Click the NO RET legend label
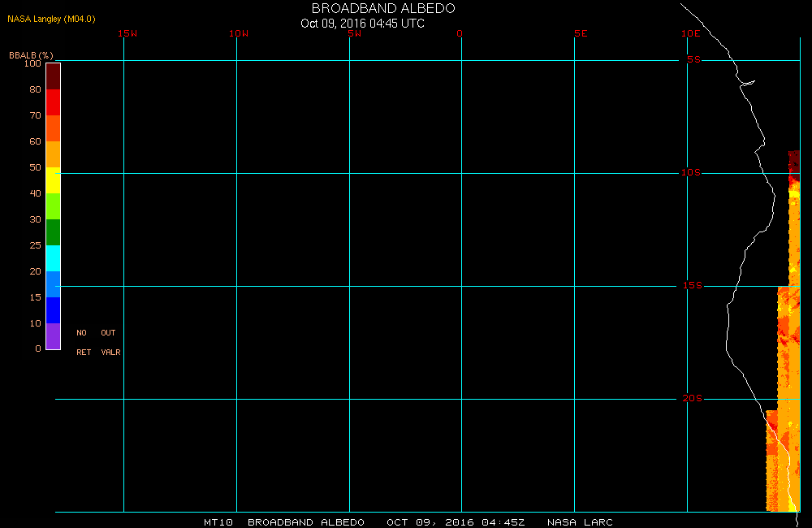The image size is (812, 528). (x=84, y=343)
